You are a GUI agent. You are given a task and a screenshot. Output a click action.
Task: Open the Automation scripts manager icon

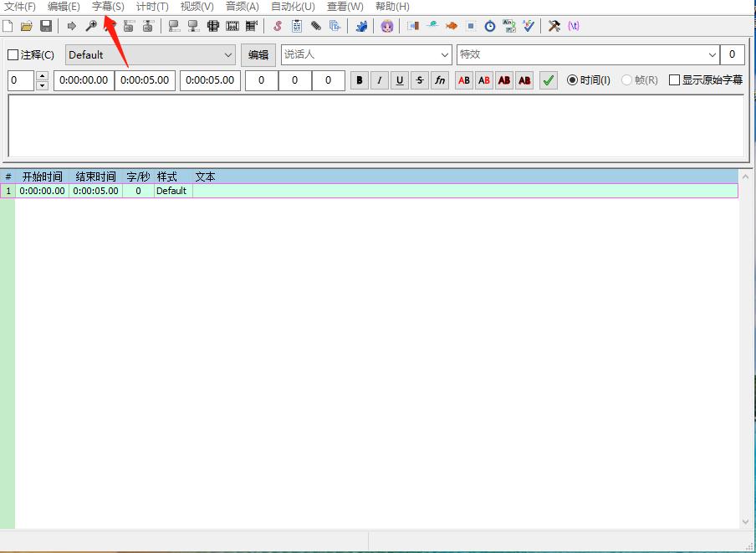point(361,26)
